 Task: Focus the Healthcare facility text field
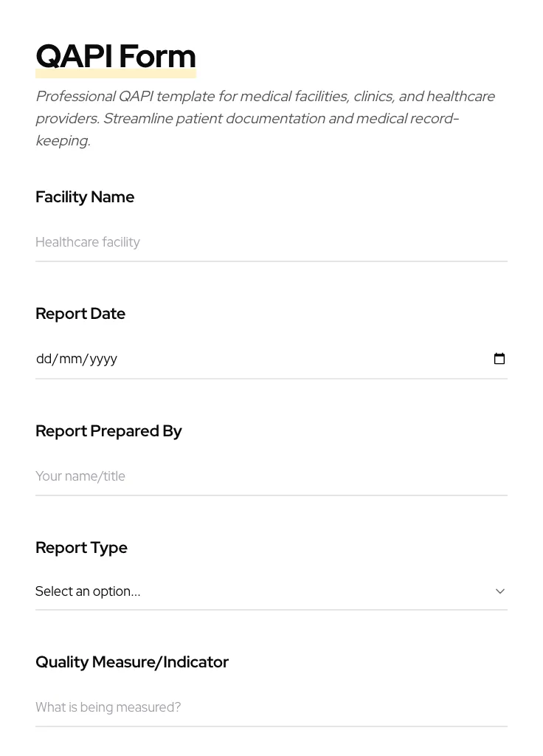point(271,242)
